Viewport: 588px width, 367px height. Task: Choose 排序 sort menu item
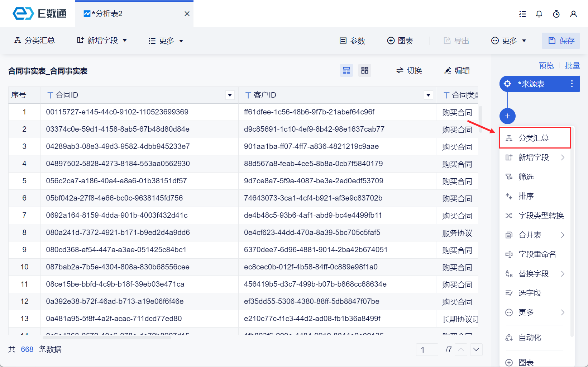click(535, 196)
